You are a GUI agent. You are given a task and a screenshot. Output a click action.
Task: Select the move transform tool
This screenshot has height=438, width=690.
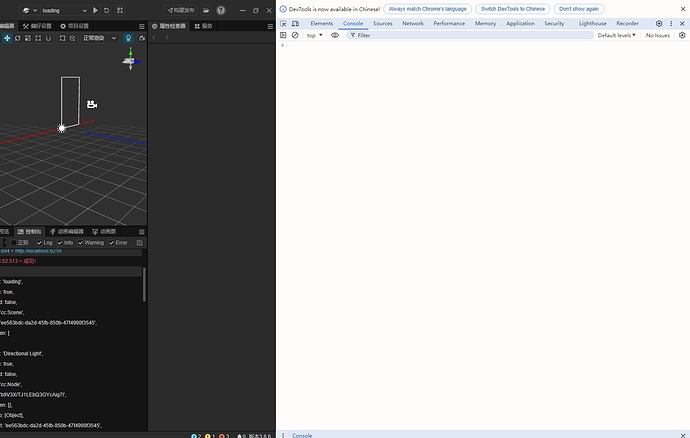(x=7, y=38)
